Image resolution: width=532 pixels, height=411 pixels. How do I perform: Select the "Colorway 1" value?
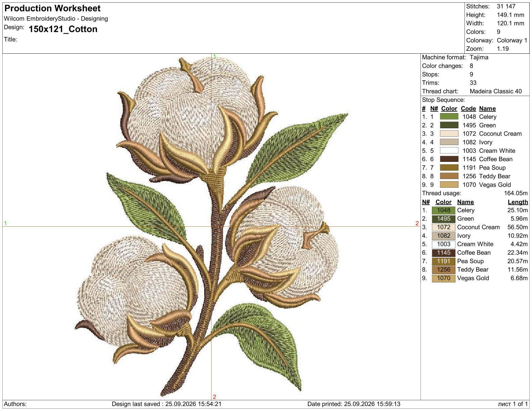[512, 40]
